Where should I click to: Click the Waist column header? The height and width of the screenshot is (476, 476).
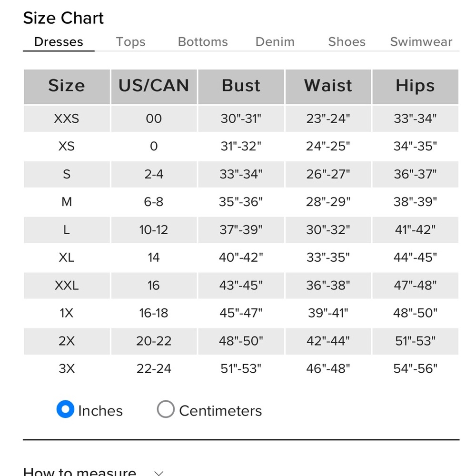click(x=328, y=87)
